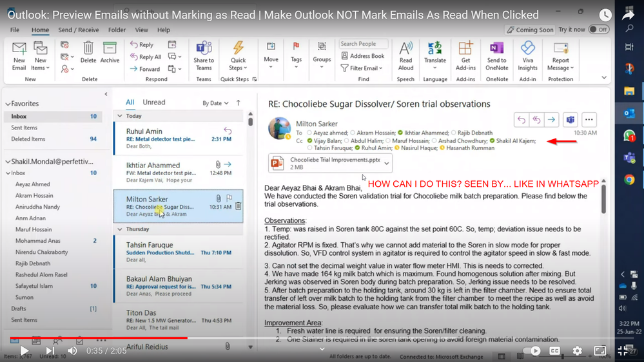
Task: Reply to the email from the ribbon
Action: (142, 44)
